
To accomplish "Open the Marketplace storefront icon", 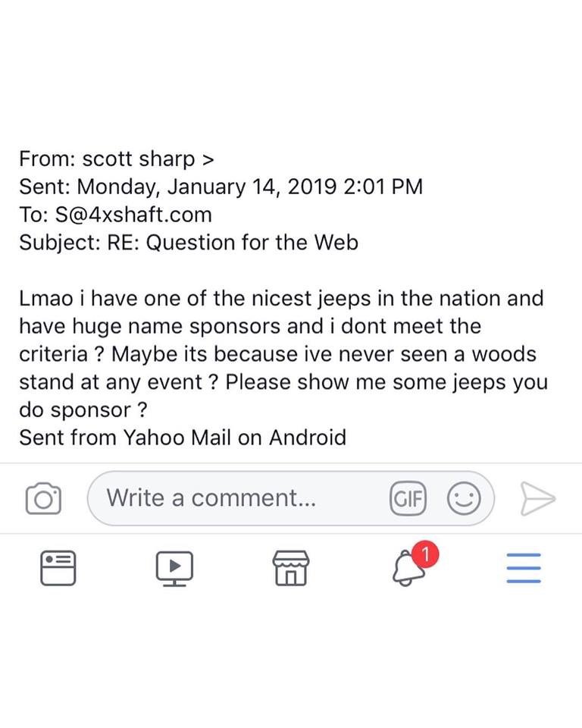I will coord(290,568).
